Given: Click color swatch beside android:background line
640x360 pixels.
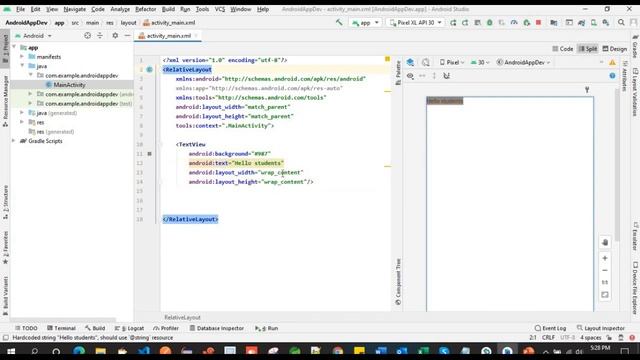Looking at the screenshot, I should pyautogui.click(x=149, y=154).
